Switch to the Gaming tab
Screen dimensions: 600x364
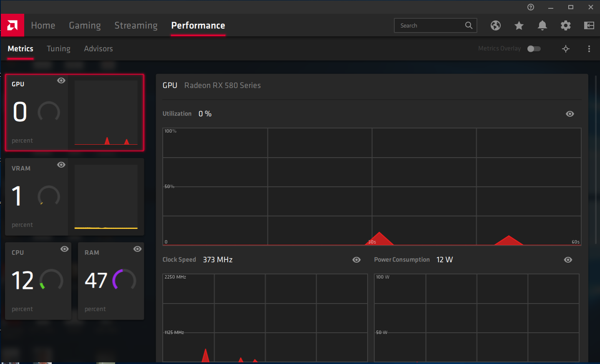click(85, 25)
